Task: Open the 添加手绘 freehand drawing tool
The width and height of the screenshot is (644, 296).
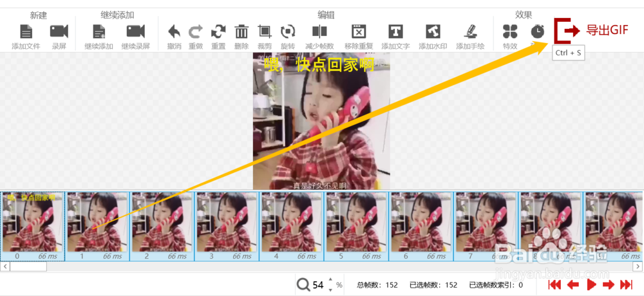Action: [x=470, y=32]
